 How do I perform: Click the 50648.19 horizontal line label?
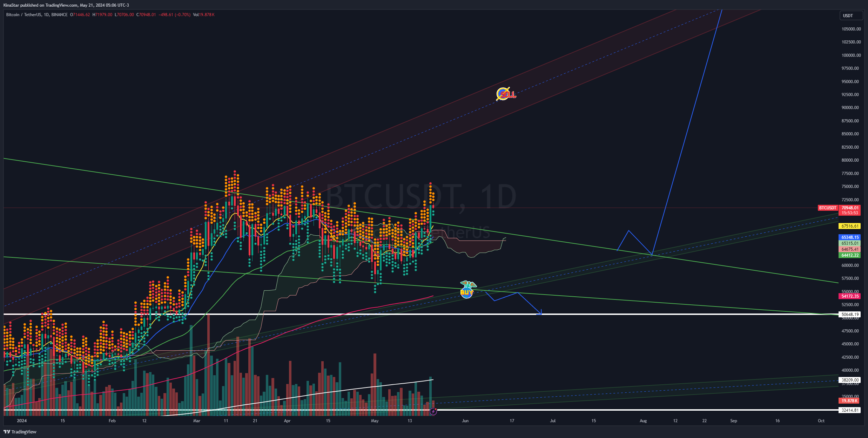point(850,315)
